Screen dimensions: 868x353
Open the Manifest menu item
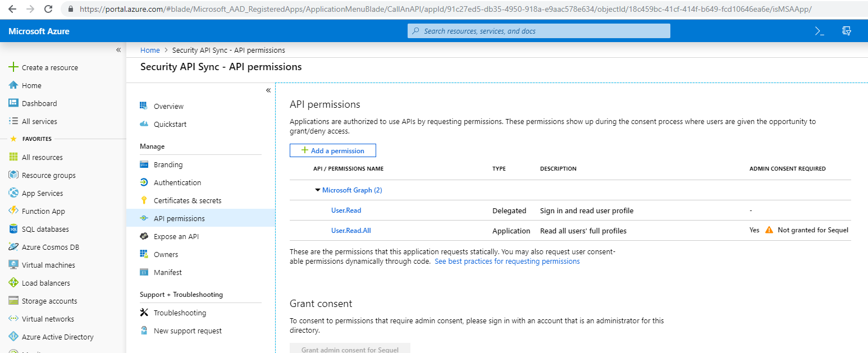[167, 272]
